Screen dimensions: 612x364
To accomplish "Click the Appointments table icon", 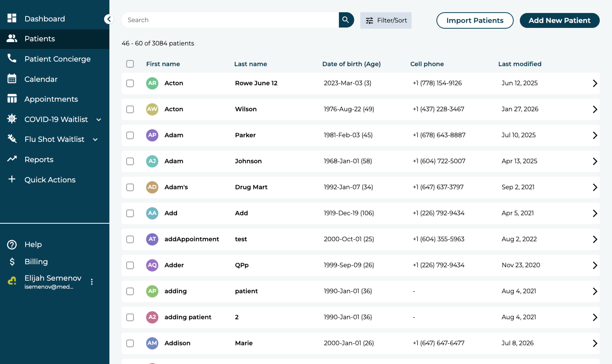I will tap(12, 99).
